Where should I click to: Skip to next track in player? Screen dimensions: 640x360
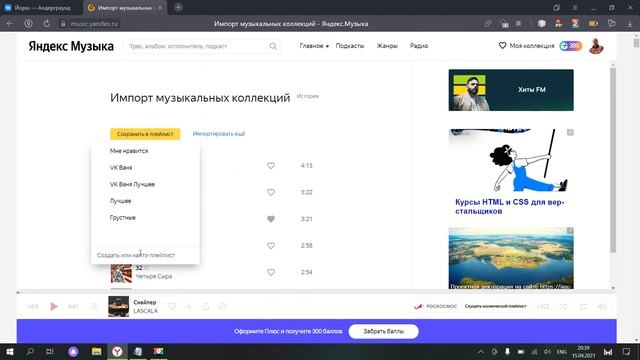(x=73, y=307)
